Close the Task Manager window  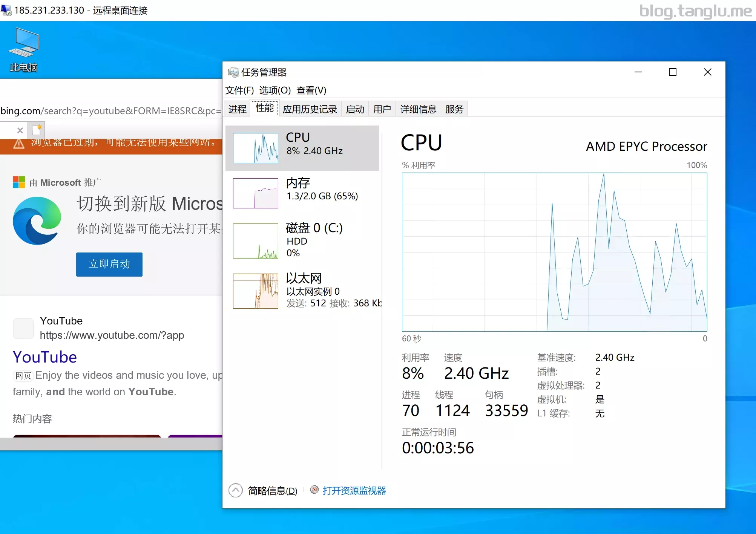[708, 72]
